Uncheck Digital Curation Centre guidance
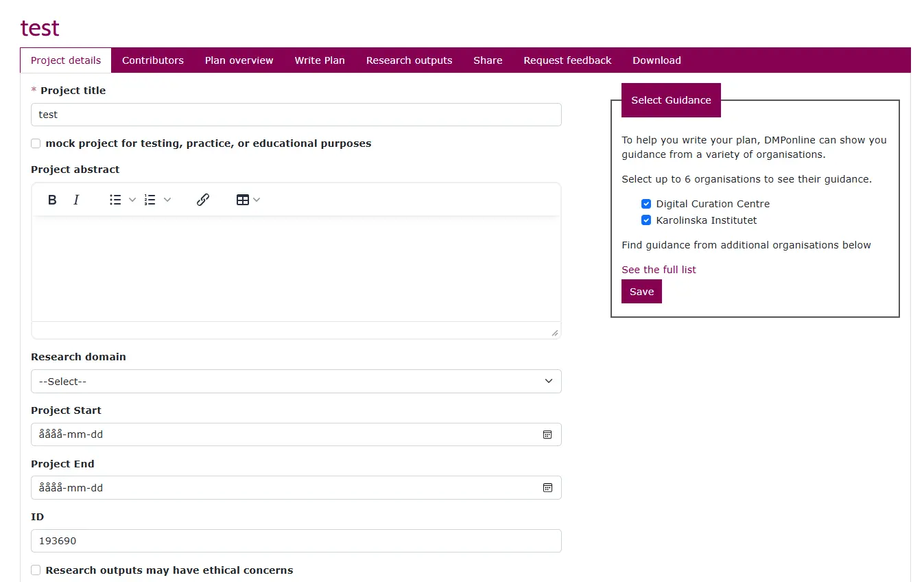Image resolution: width=924 pixels, height=582 pixels. (646, 204)
